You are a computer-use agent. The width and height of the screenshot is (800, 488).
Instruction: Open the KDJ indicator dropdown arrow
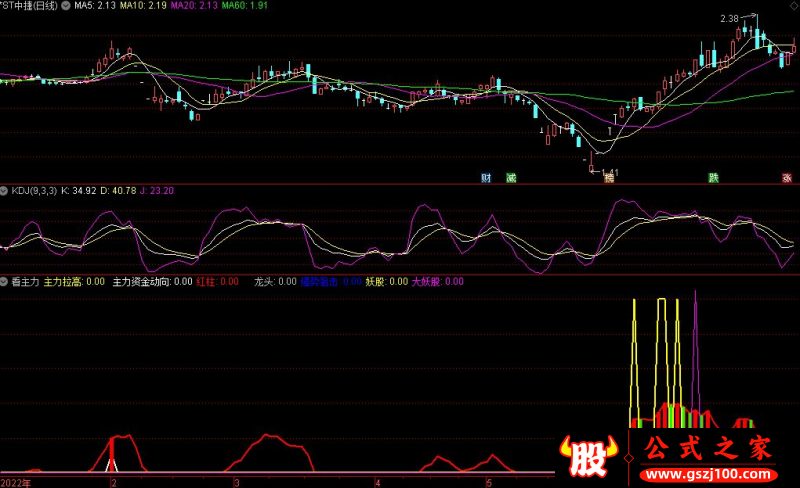click(5, 189)
